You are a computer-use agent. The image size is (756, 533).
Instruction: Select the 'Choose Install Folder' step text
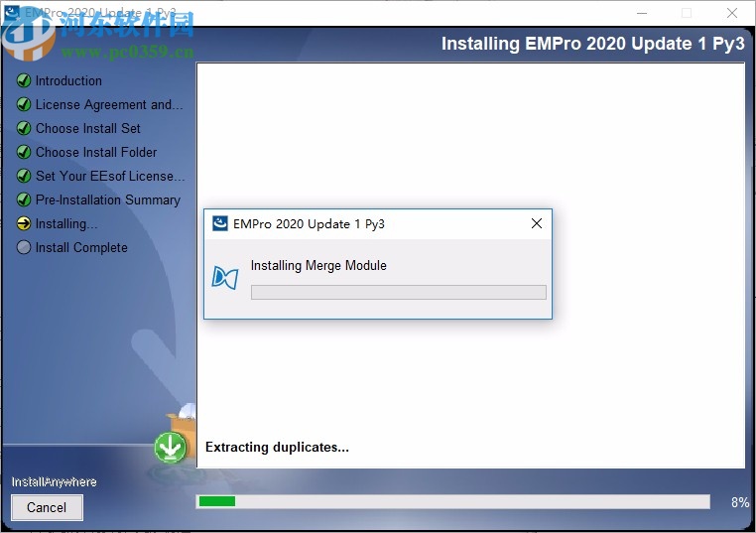96,152
